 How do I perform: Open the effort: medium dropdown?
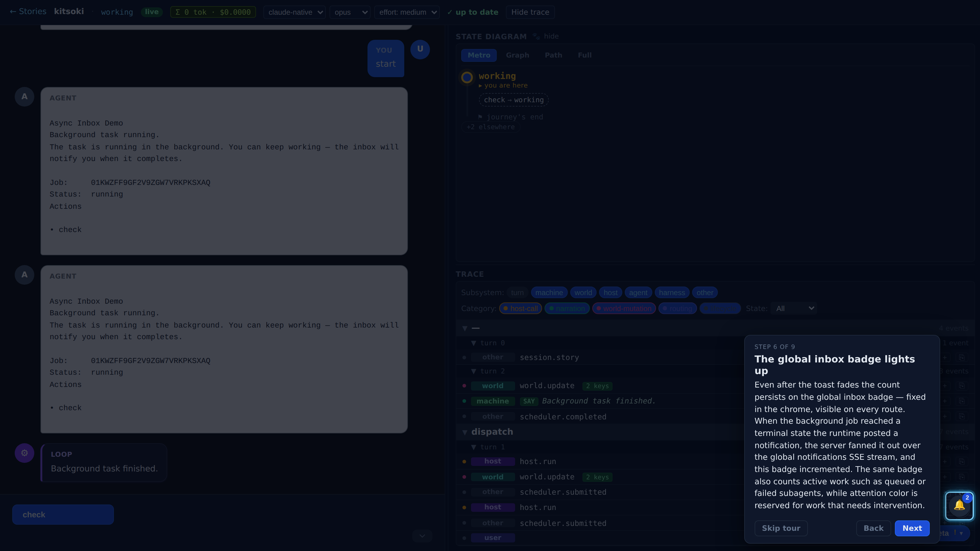(x=407, y=12)
